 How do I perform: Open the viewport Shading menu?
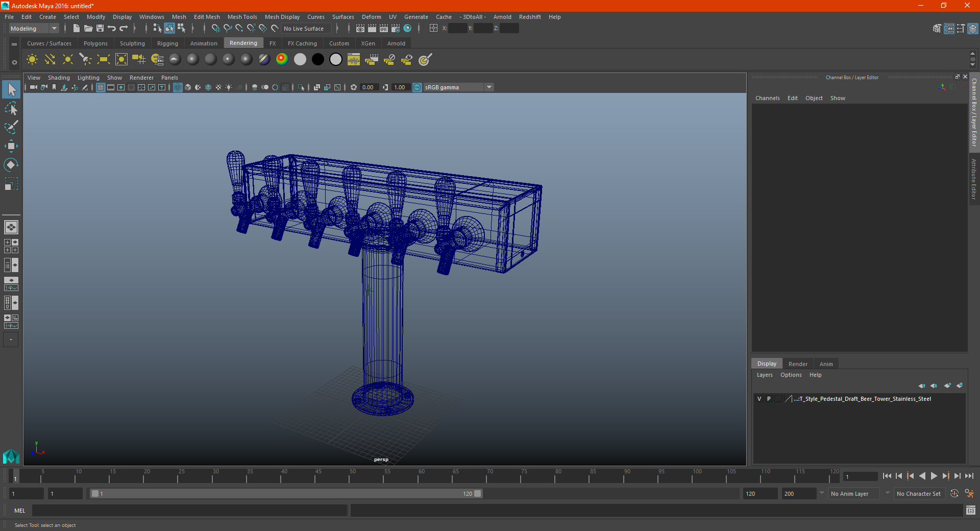pyautogui.click(x=59, y=78)
